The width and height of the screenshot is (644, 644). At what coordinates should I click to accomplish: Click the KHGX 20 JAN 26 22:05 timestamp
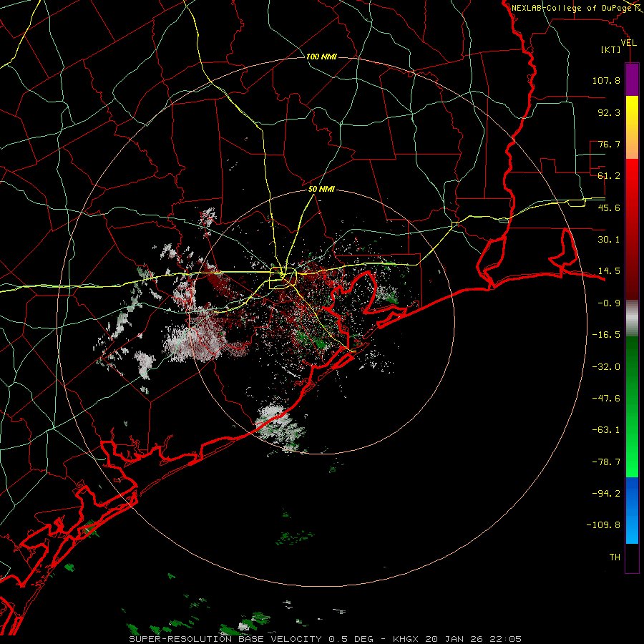457,639
